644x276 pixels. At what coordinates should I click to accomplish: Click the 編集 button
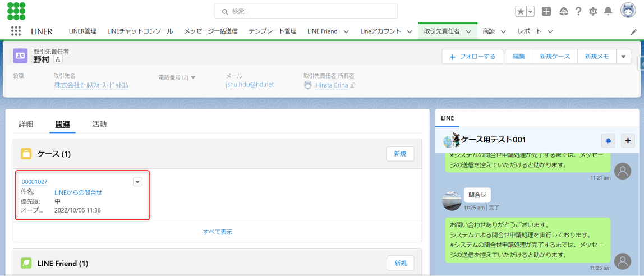click(519, 57)
